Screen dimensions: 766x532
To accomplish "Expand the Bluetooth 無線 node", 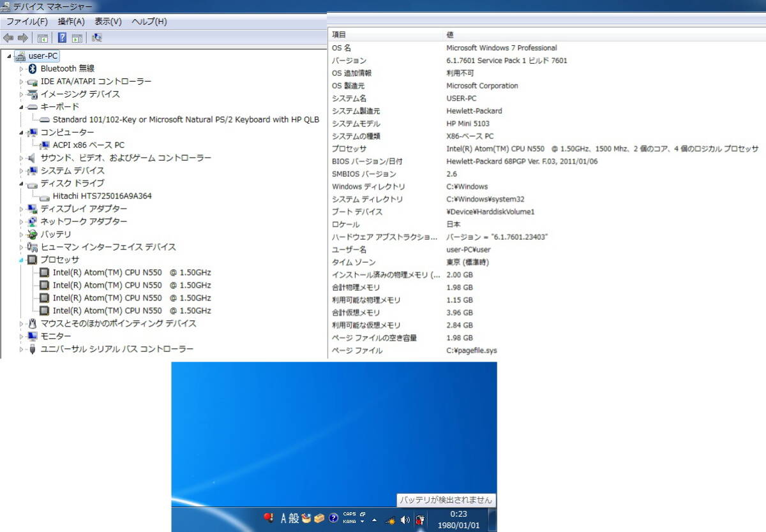I will [21, 69].
